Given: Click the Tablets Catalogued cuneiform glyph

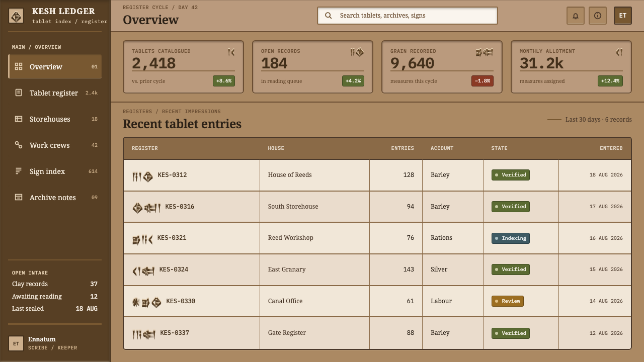Looking at the screenshot, I should (231, 52).
